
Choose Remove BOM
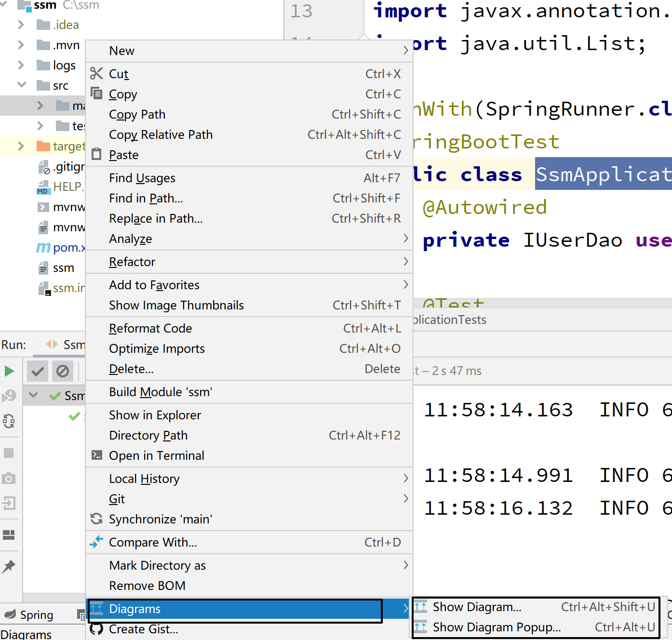[x=249, y=586]
